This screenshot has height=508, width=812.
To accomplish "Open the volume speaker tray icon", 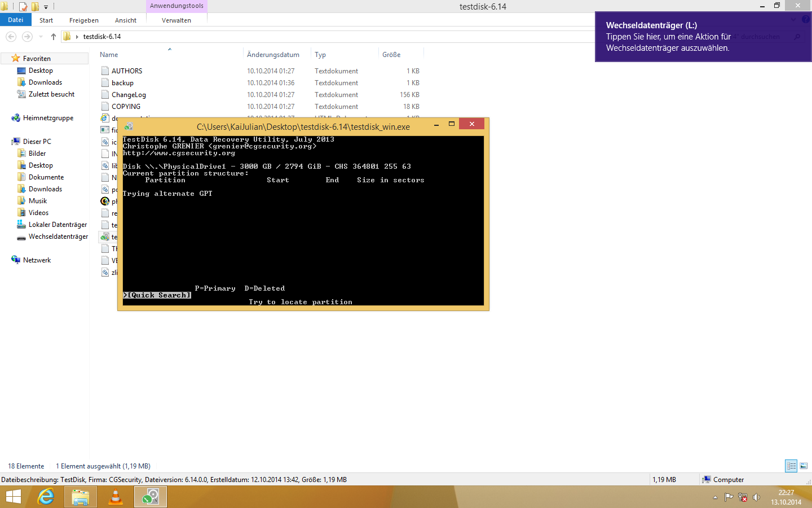I will click(x=756, y=497).
